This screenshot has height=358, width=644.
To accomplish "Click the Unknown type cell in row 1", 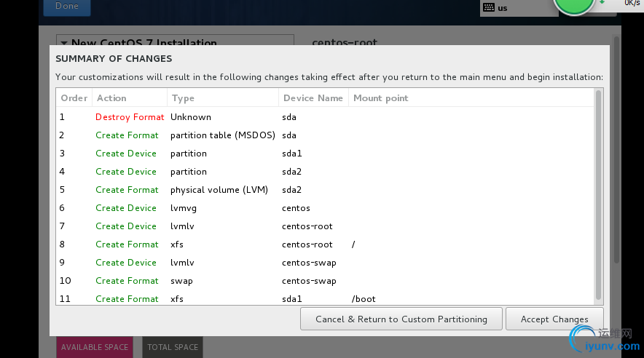I will (x=191, y=117).
